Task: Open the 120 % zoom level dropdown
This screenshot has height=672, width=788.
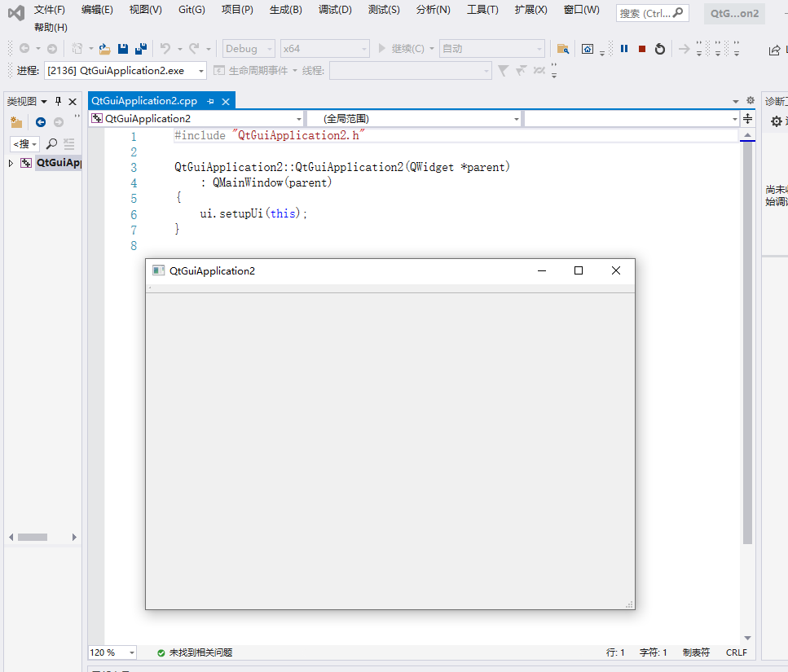Action: (112, 652)
